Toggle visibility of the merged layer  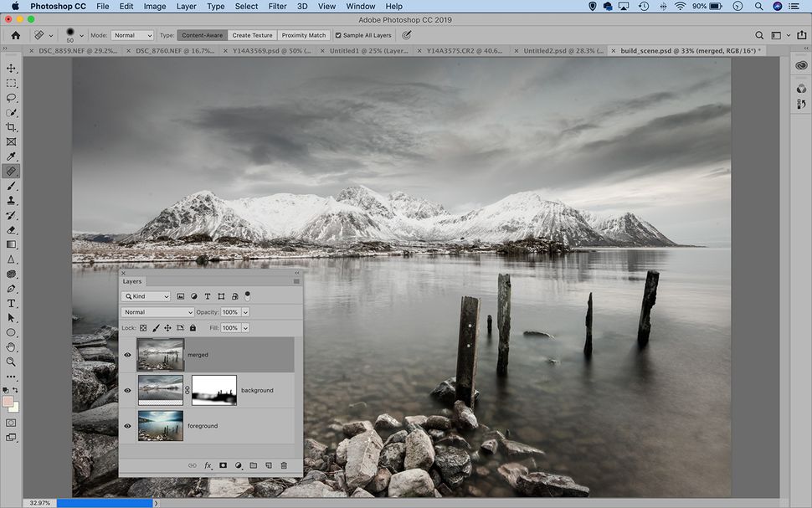point(127,354)
